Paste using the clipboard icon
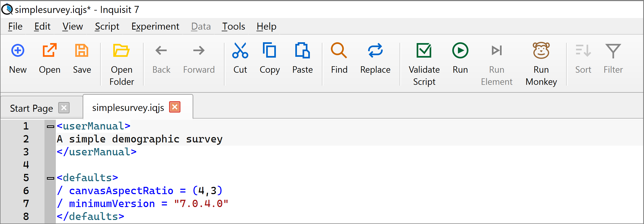 pos(302,51)
